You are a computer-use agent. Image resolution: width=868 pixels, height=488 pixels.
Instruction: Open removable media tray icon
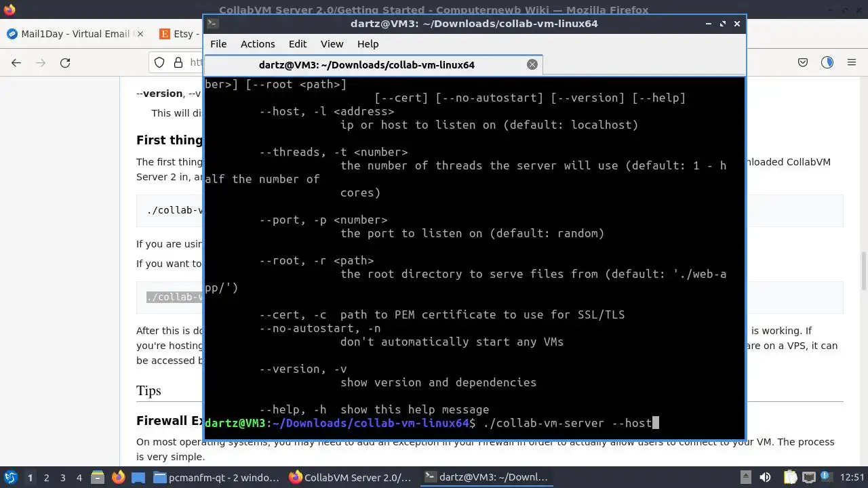tap(745, 477)
